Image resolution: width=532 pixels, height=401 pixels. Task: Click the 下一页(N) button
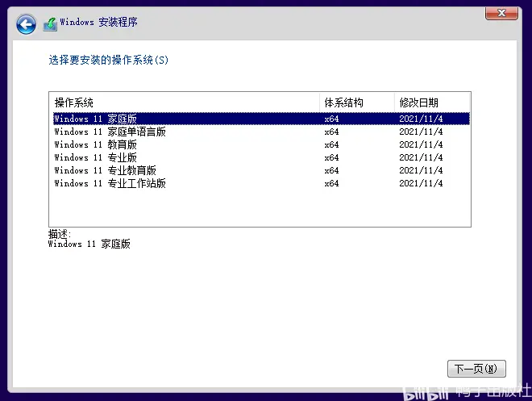point(476,369)
